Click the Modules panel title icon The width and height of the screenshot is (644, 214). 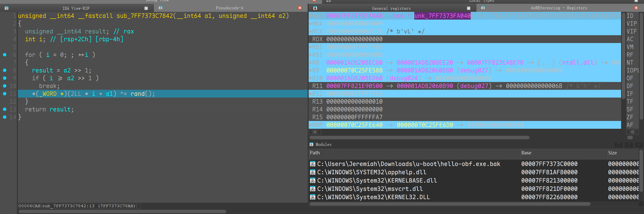311,145
